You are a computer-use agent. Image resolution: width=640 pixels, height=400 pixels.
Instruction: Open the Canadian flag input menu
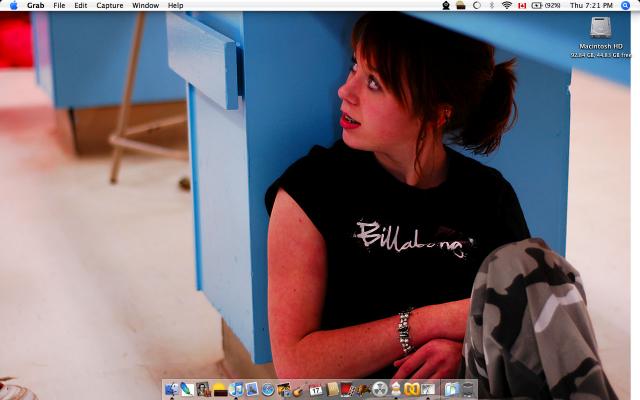[522, 5]
